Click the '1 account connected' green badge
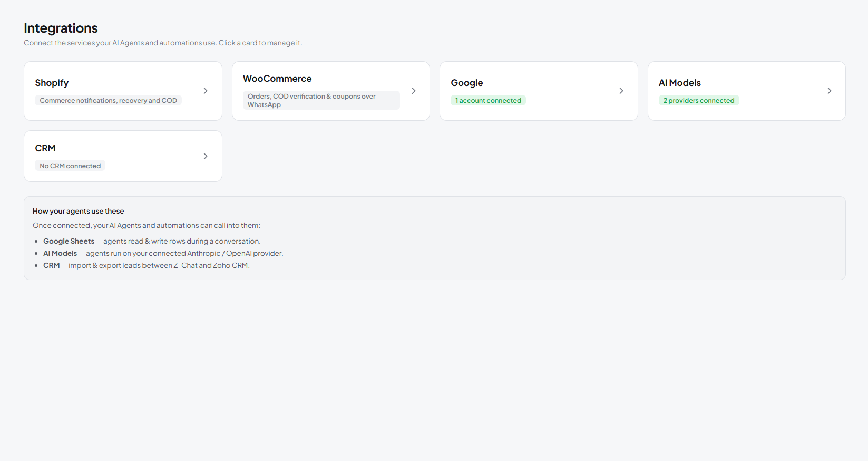The height and width of the screenshot is (461, 868). 488,100
